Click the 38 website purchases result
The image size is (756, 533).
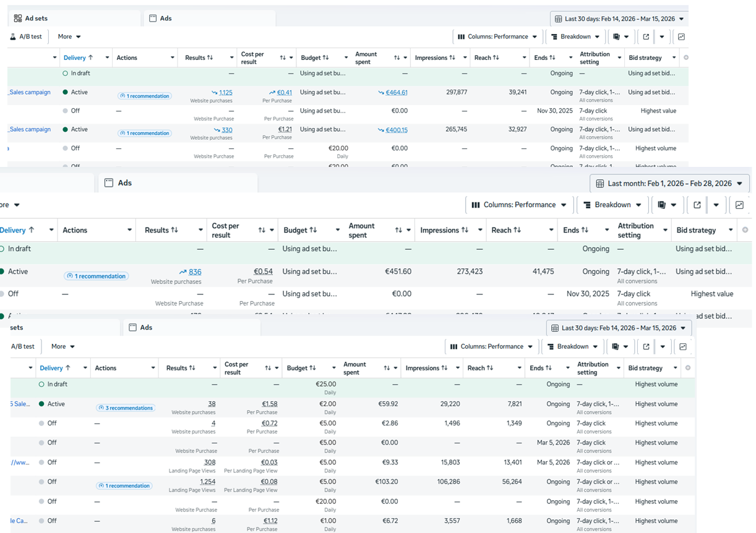pos(212,404)
